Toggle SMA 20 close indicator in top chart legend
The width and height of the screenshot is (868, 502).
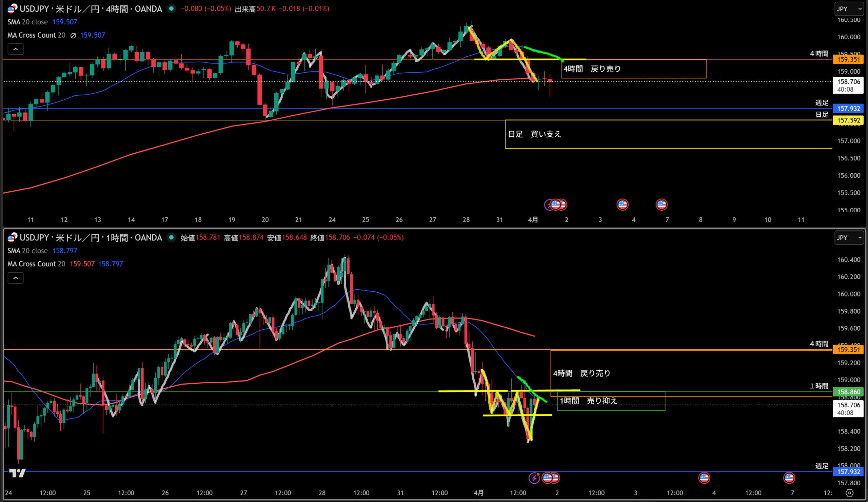click(27, 22)
